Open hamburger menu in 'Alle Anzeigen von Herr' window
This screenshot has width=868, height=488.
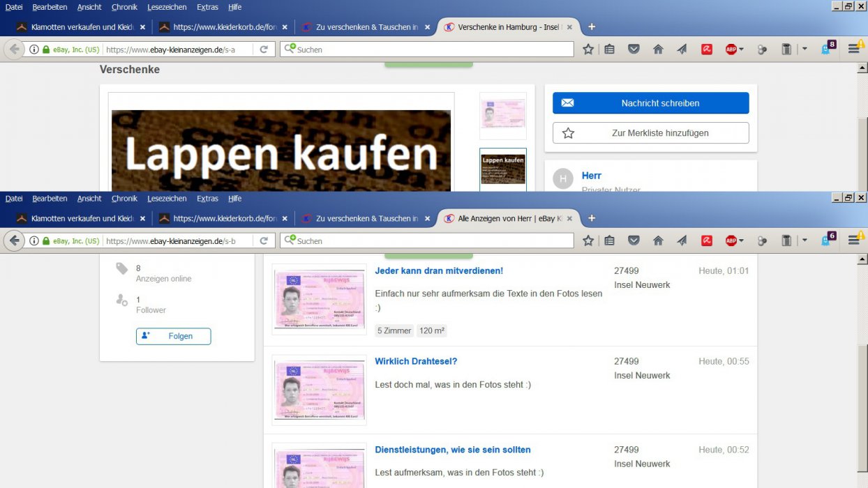pos(853,241)
